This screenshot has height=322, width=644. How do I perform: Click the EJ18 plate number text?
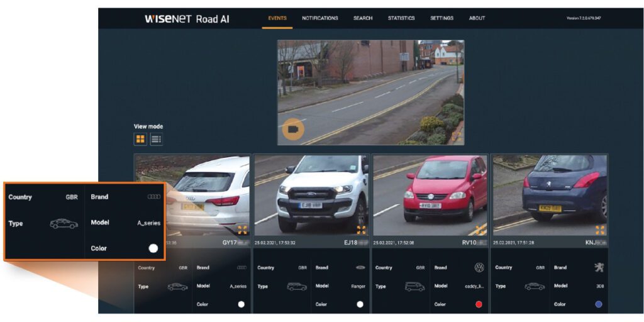pos(356,243)
